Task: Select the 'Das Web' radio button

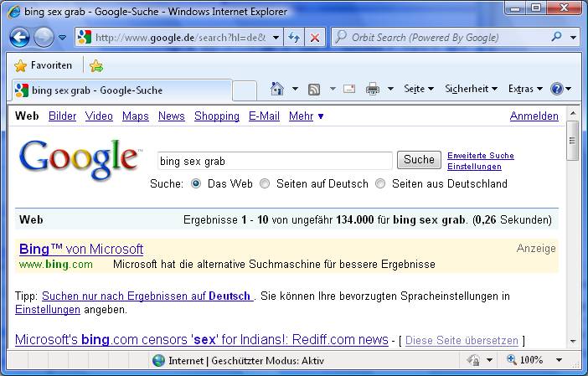Action: pyautogui.click(x=196, y=183)
